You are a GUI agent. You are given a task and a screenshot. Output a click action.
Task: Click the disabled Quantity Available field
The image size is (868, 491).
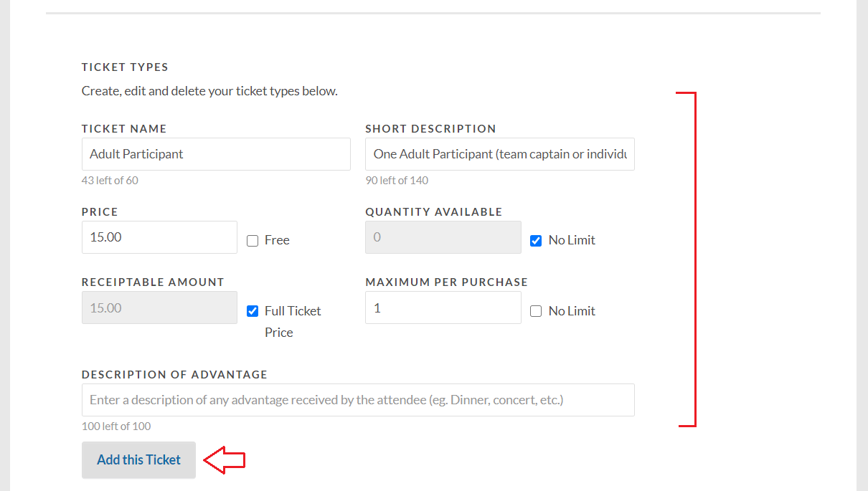click(x=443, y=237)
